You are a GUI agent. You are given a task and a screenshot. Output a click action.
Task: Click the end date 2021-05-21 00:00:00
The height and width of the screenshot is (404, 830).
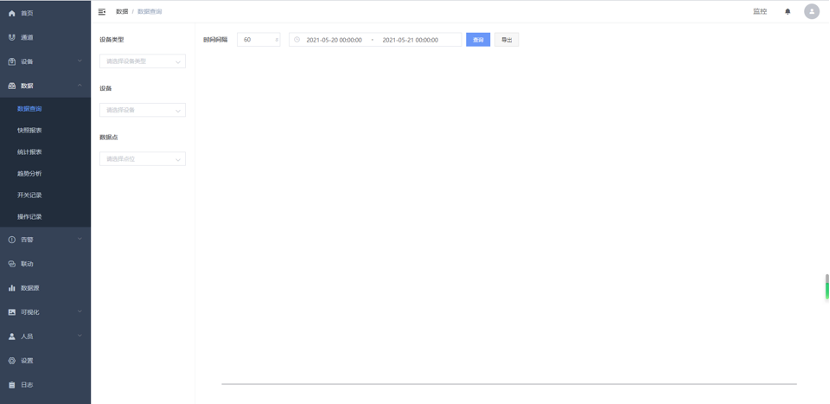[x=410, y=40]
